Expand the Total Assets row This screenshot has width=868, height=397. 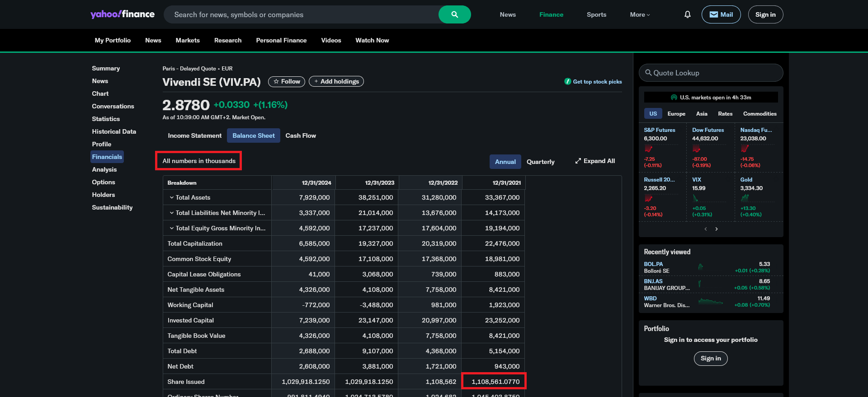(172, 197)
